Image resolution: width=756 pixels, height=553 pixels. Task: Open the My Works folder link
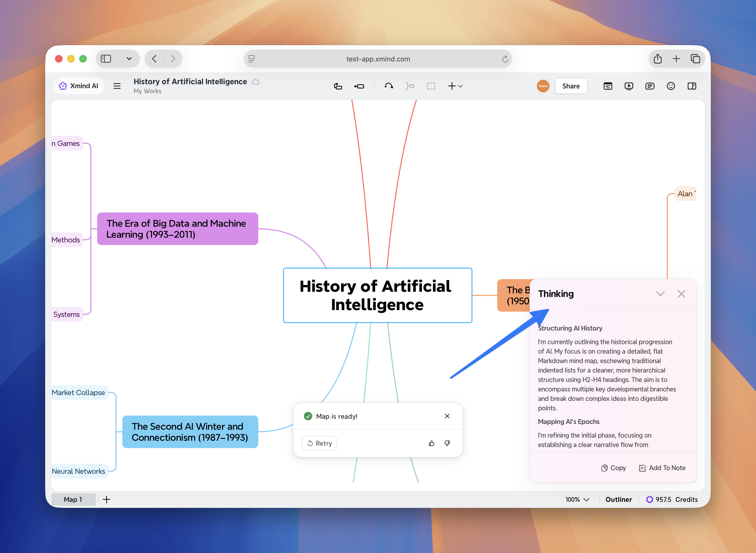(x=147, y=91)
